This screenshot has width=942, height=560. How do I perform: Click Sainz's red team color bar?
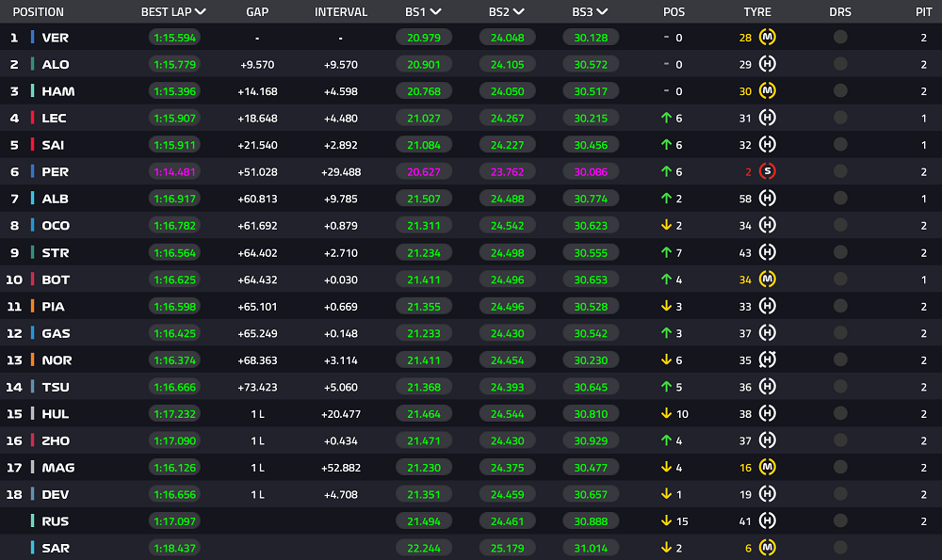[32, 145]
